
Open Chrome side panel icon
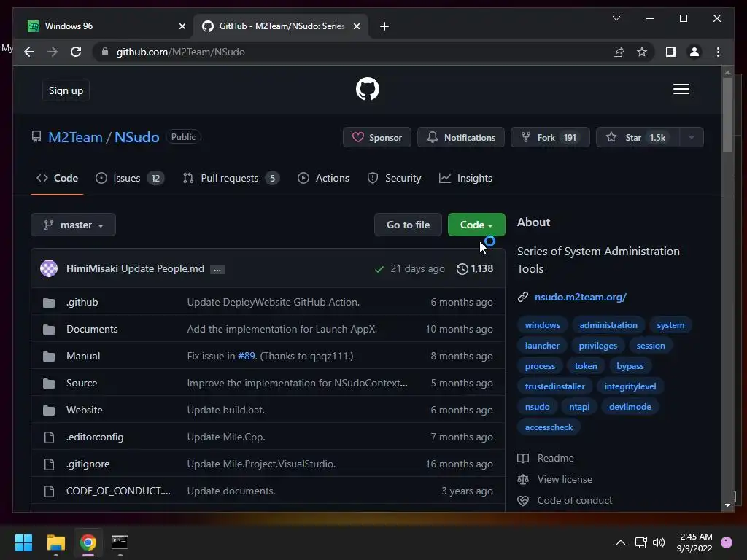pyautogui.click(x=671, y=52)
